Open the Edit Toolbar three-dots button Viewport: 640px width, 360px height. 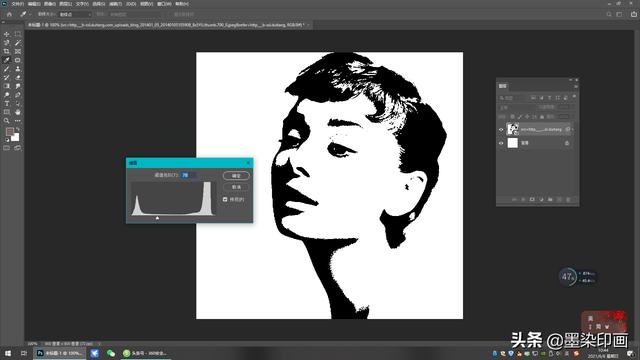(x=18, y=121)
